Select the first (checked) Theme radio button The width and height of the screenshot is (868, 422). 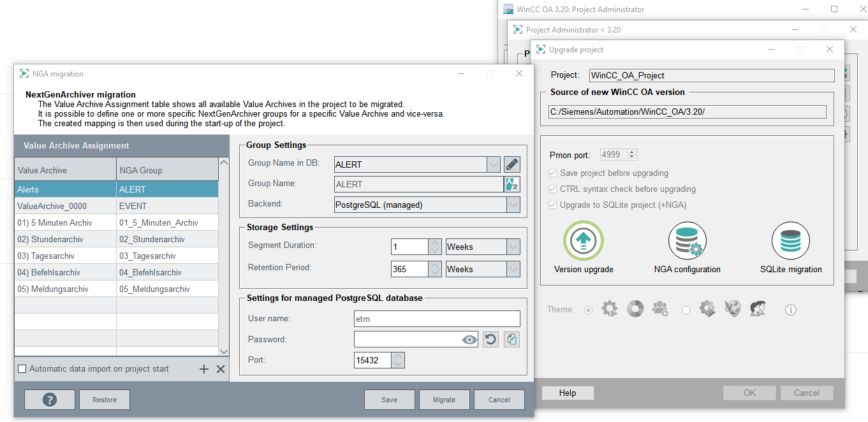588,310
